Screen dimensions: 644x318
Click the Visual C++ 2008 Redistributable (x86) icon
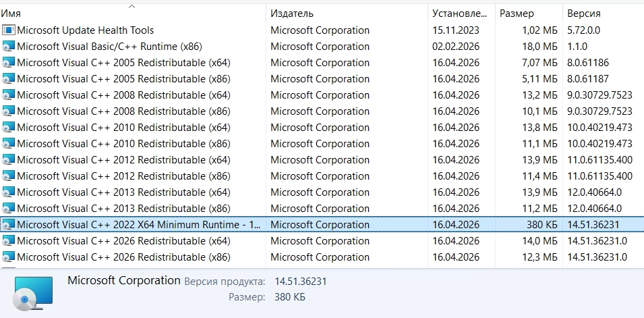tap(9, 111)
